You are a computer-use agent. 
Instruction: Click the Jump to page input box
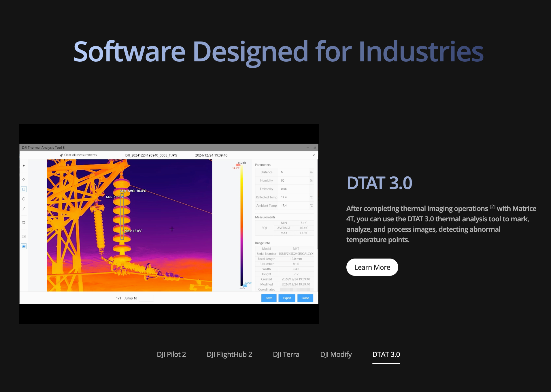[146, 298]
